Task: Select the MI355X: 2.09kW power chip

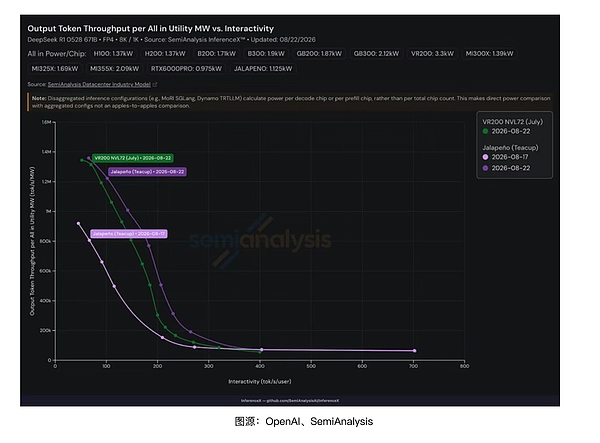Action: point(114,69)
